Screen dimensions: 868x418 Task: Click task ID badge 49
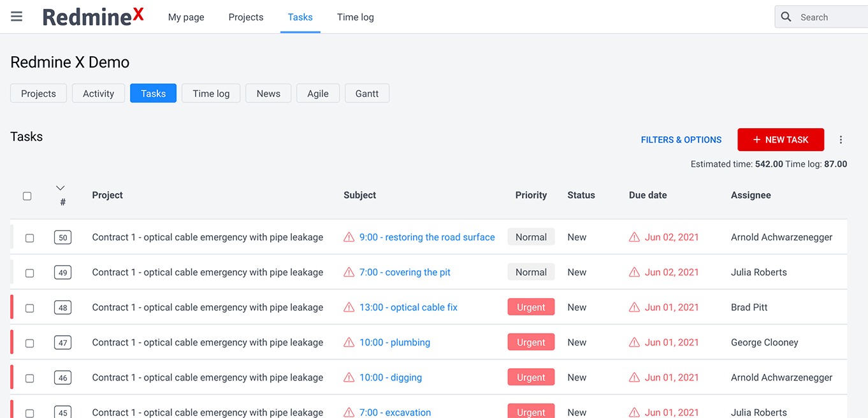pyautogui.click(x=62, y=273)
